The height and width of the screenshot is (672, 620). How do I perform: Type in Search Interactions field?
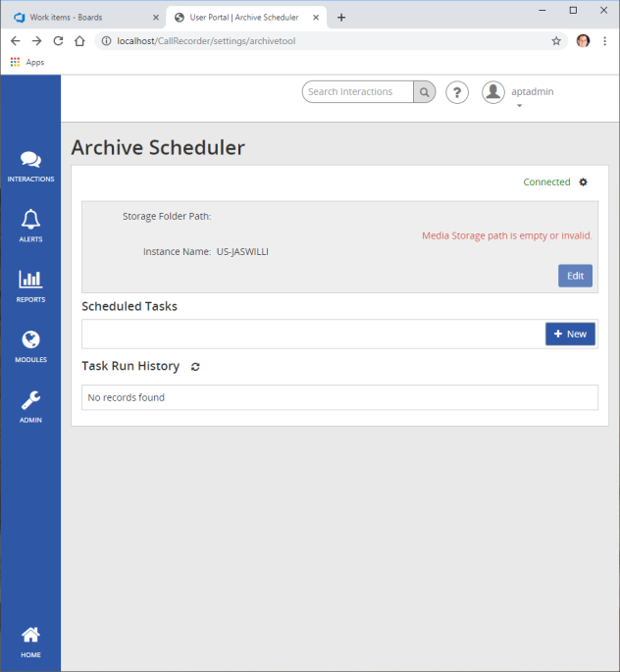(x=357, y=92)
